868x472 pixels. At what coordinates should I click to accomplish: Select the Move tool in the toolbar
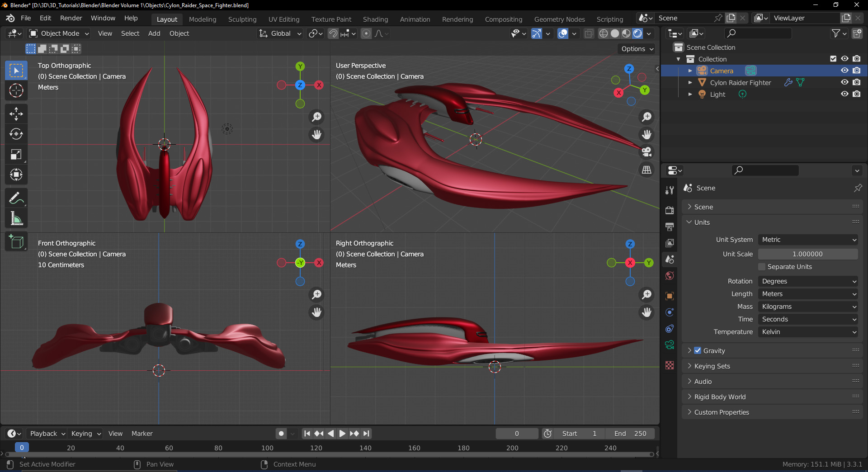16,113
